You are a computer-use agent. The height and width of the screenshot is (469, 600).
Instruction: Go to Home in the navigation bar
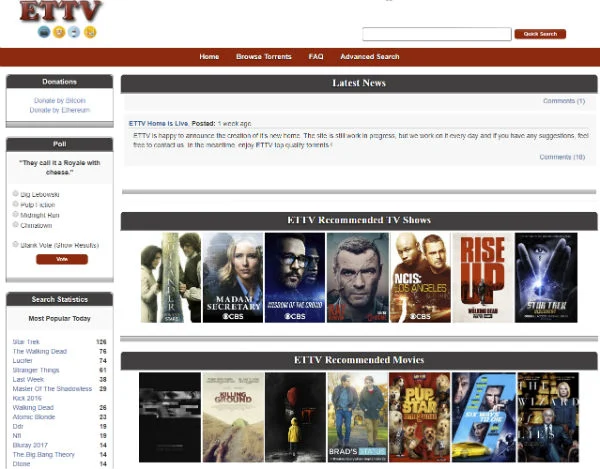209,57
